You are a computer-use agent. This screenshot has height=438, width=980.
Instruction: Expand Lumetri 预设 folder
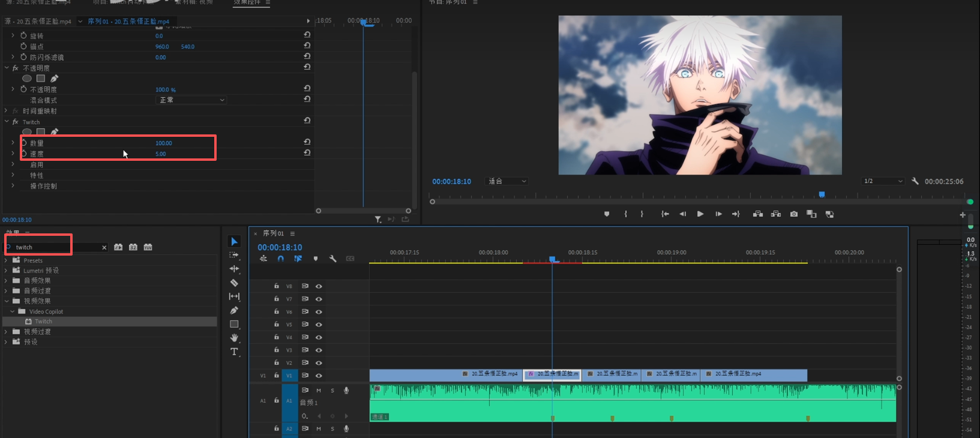coord(6,271)
